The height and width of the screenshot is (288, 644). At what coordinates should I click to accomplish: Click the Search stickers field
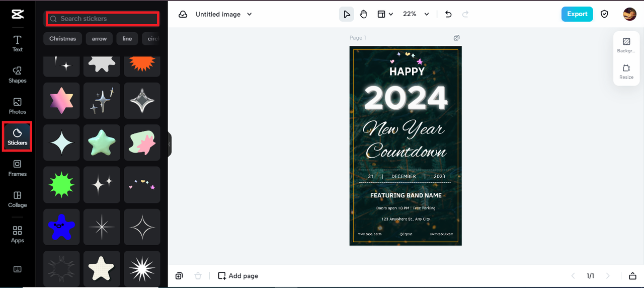[103, 19]
